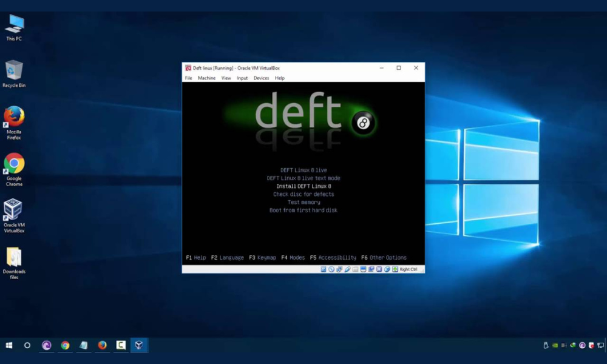The height and width of the screenshot is (364, 607).
Task: Click the F4 Modes option
Action: click(x=293, y=258)
